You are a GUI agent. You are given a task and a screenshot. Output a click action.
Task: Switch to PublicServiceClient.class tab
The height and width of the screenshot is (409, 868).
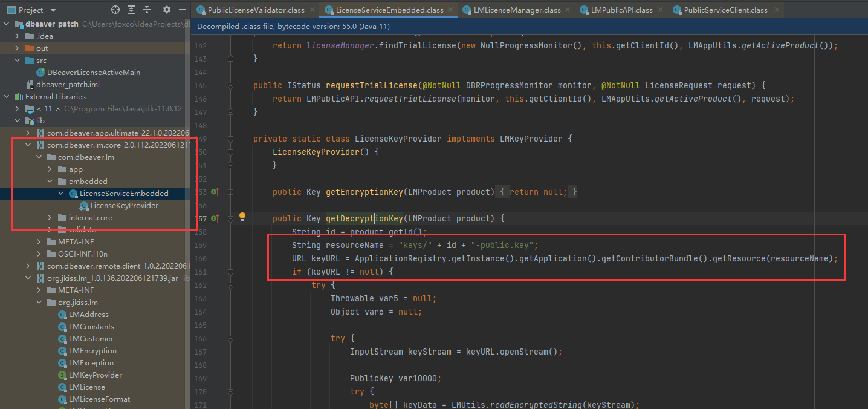pos(725,10)
